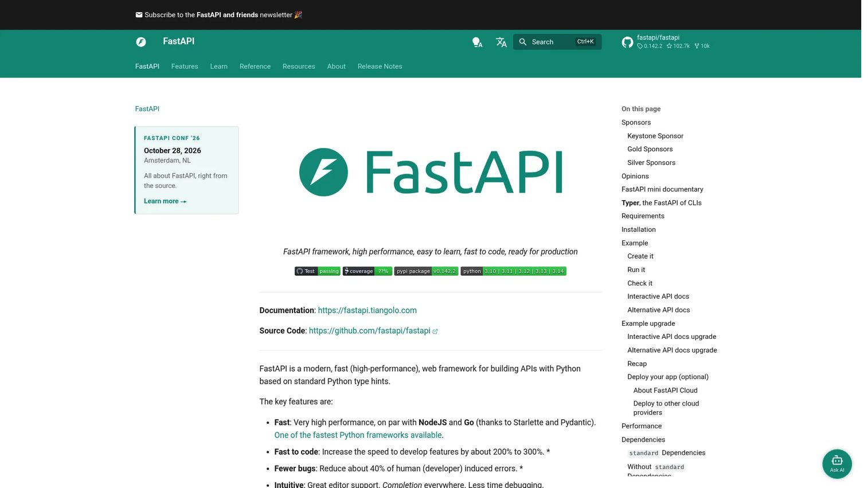Jump to Installation section

[x=639, y=229]
